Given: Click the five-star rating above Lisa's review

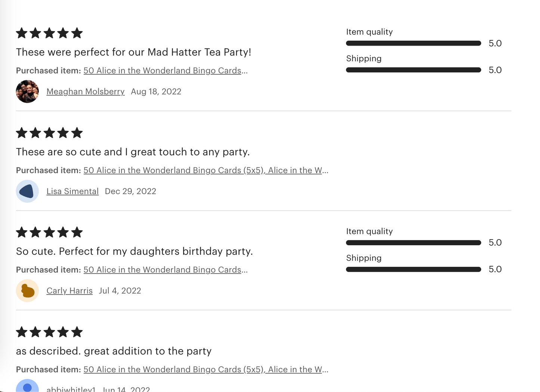Looking at the screenshot, I should pos(49,133).
